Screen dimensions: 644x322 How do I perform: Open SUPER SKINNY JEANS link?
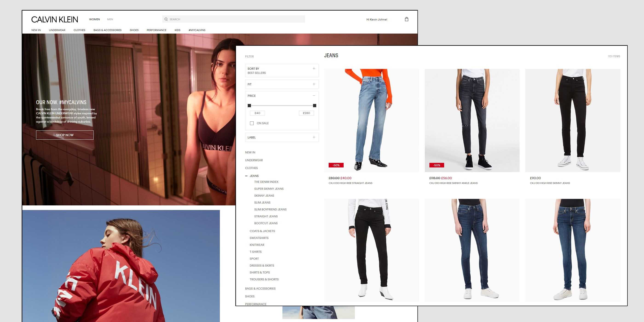tap(269, 189)
